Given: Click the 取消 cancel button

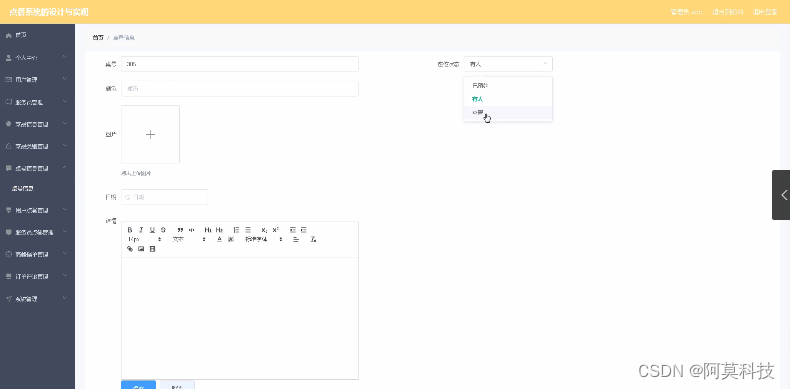Looking at the screenshot, I should (177, 385).
